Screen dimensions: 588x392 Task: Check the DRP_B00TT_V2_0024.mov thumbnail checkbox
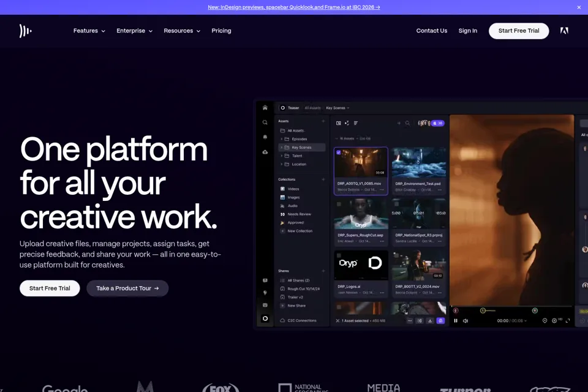pyautogui.click(x=396, y=255)
